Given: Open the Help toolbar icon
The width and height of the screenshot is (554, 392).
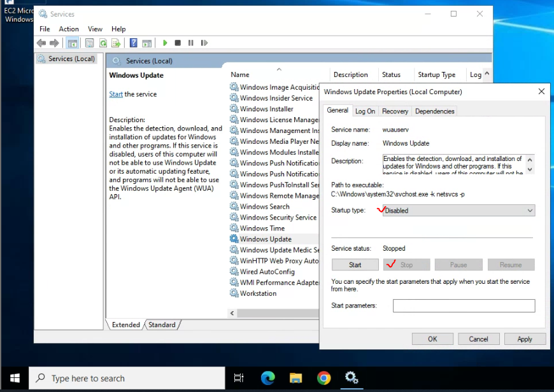Looking at the screenshot, I should pos(134,43).
